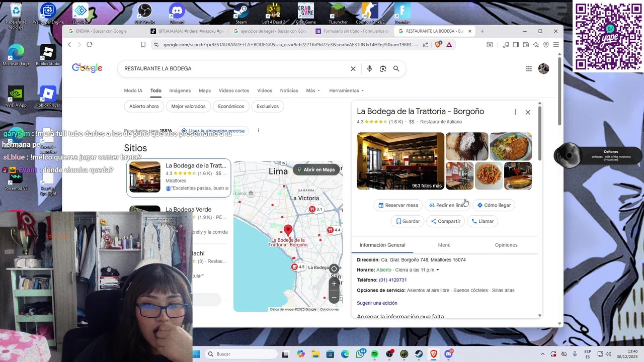Screen dimensions: 644x362
Task: Search by image with Google Lens
Action: pos(383,69)
